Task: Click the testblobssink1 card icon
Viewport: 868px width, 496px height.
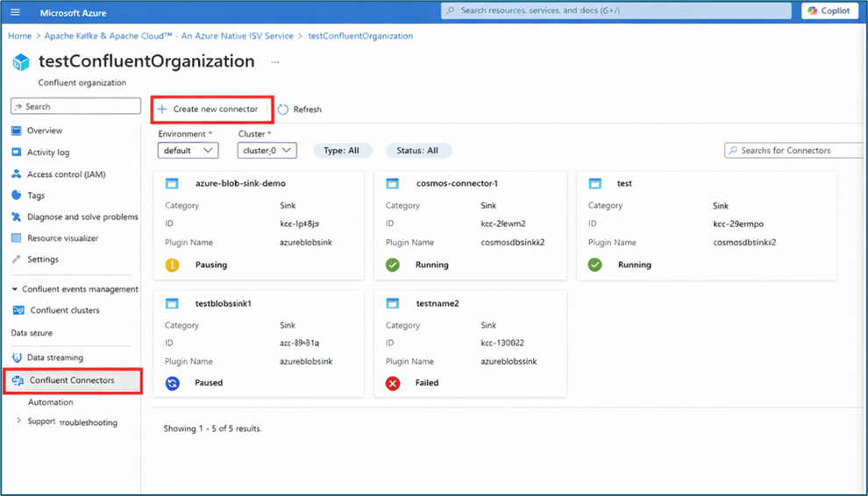Action: click(x=172, y=303)
